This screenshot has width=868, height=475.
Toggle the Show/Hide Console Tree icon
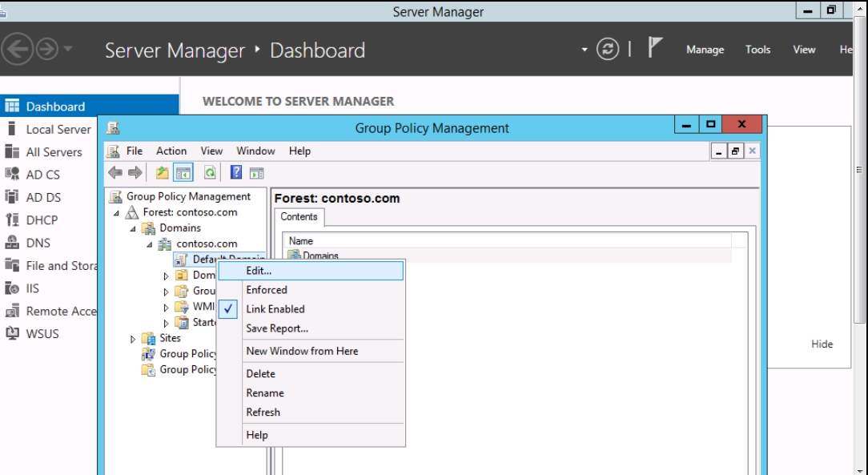[x=183, y=173]
